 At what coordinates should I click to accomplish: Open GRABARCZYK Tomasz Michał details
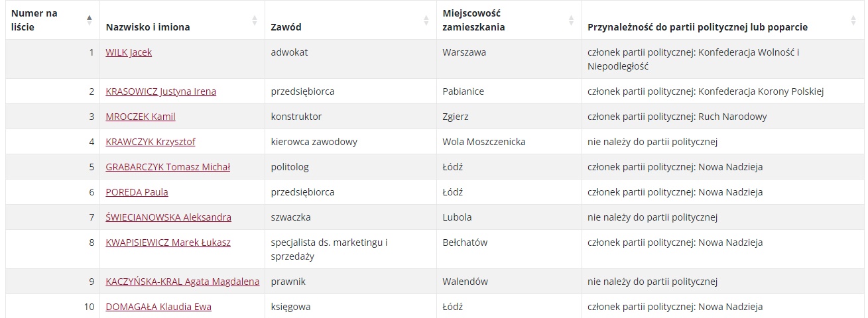(x=168, y=167)
